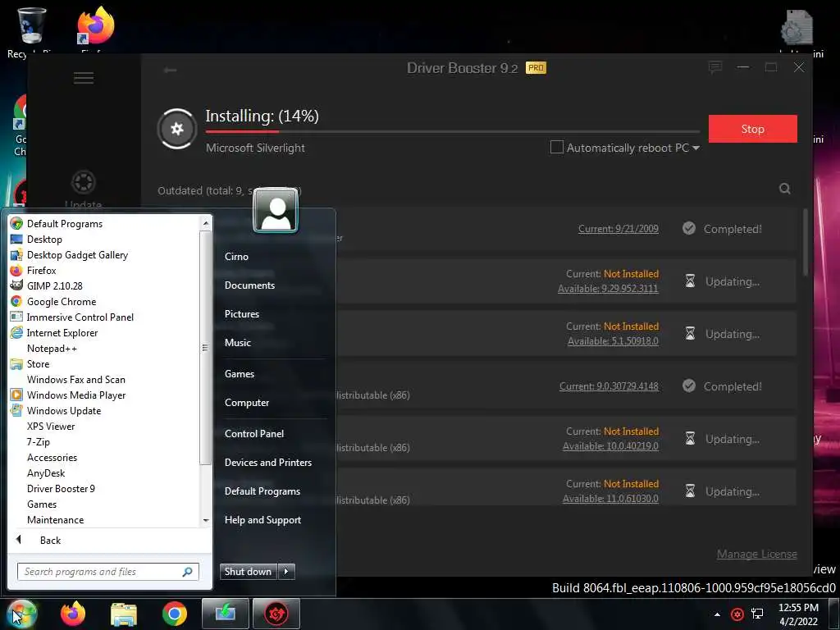Click the programs list scroll-down arrow

[x=206, y=521]
